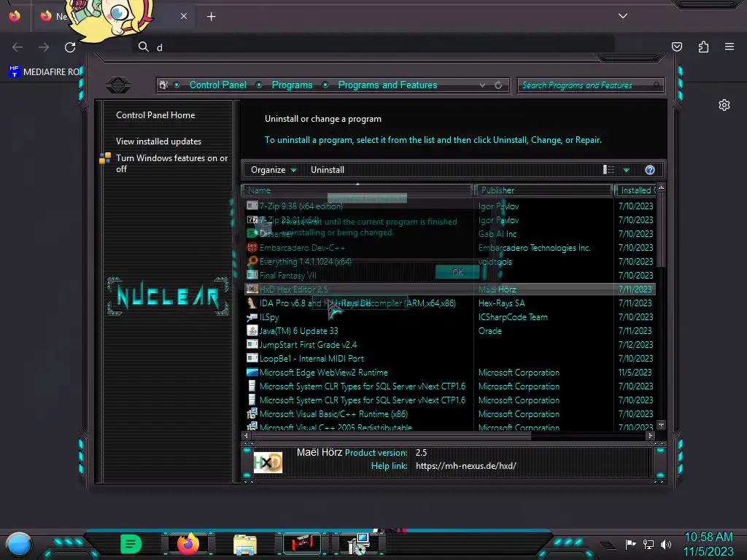Click the vertical scrollbar thumb
The image size is (747, 560).
[x=661, y=230]
